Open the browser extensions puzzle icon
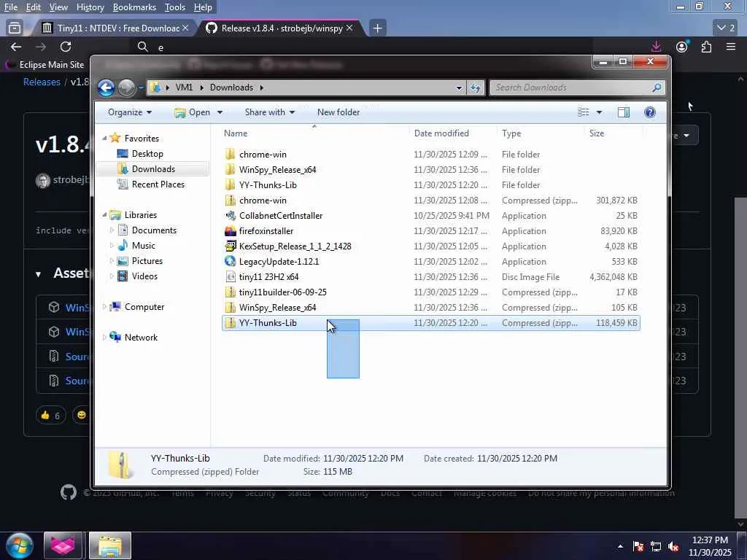Screen dimensions: 747x560 coord(706,47)
